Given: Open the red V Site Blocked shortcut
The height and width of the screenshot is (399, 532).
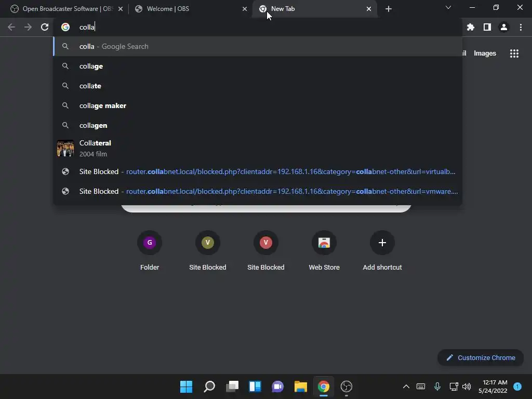Looking at the screenshot, I should (265, 251).
